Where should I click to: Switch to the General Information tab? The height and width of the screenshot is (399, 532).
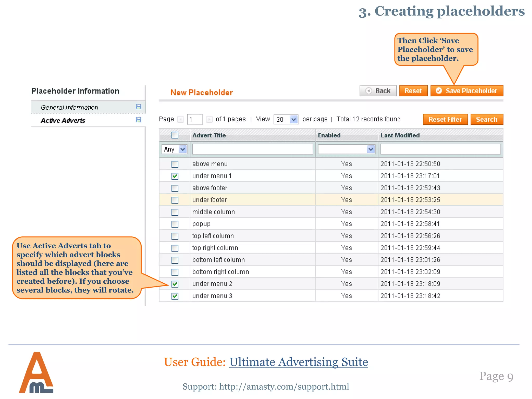click(88, 107)
